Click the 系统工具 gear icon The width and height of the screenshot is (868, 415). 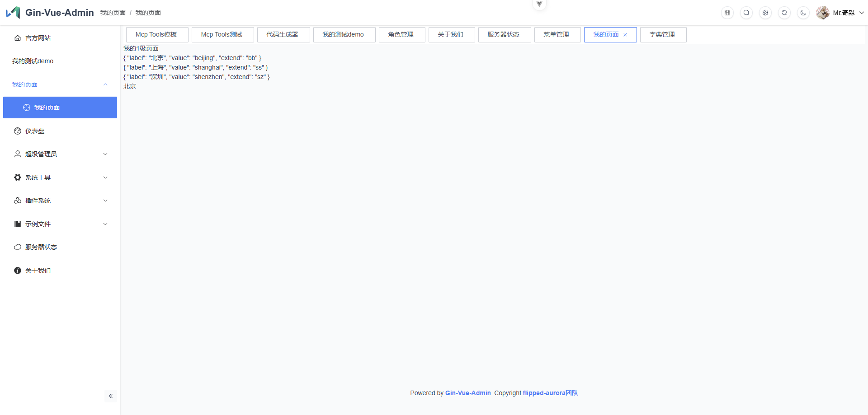tap(18, 177)
